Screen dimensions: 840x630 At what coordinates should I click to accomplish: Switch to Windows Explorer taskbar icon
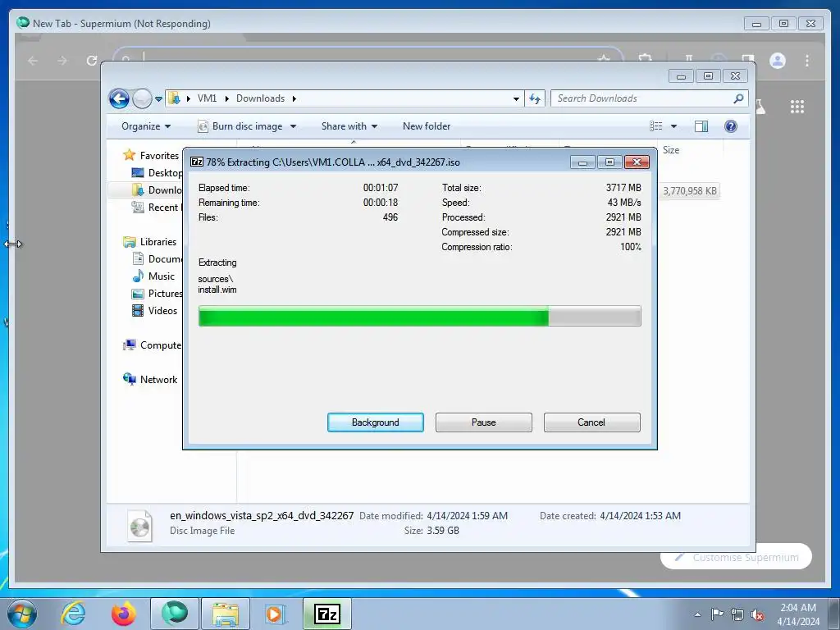tap(226, 614)
